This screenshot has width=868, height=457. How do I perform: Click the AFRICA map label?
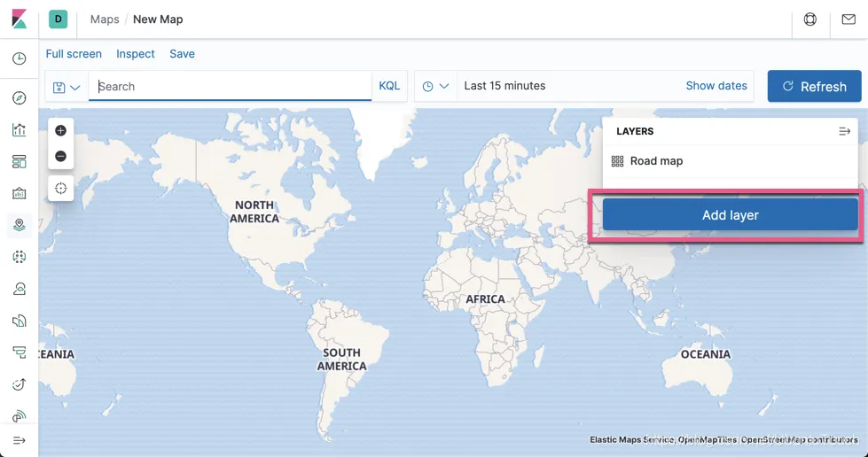pos(486,299)
